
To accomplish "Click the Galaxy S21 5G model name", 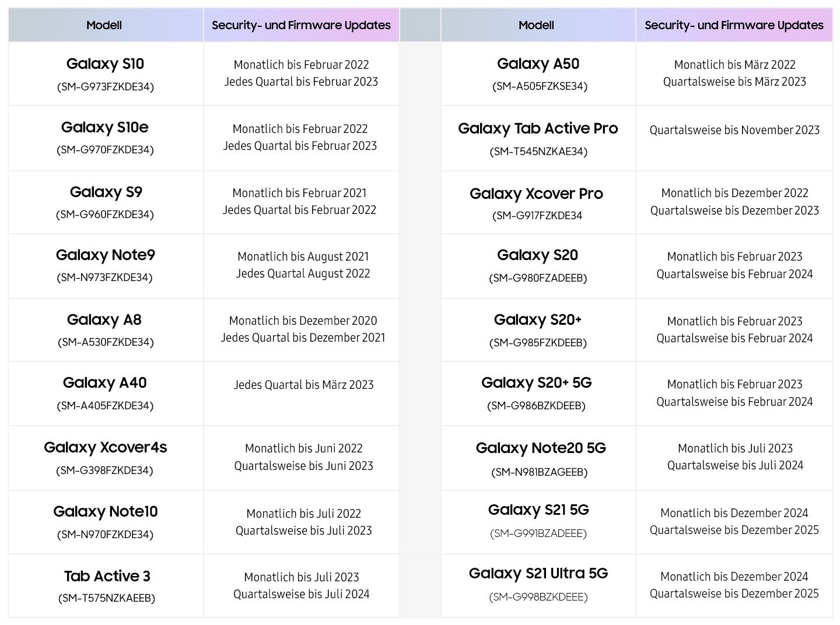I will tap(538, 510).
